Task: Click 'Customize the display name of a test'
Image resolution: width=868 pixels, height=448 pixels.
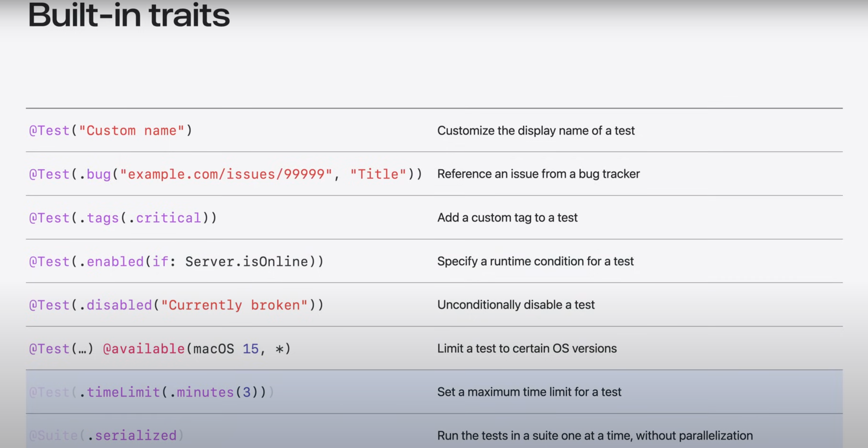Action: tap(536, 130)
